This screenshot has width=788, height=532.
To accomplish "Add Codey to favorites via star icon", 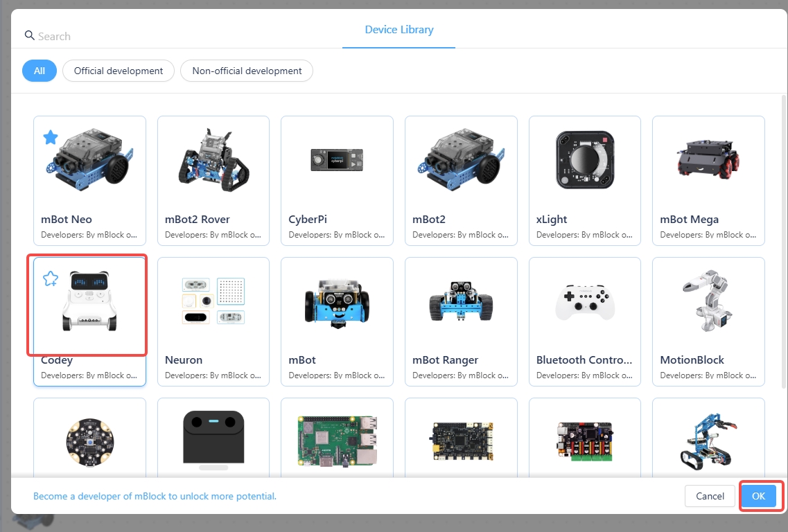I will coord(51,278).
